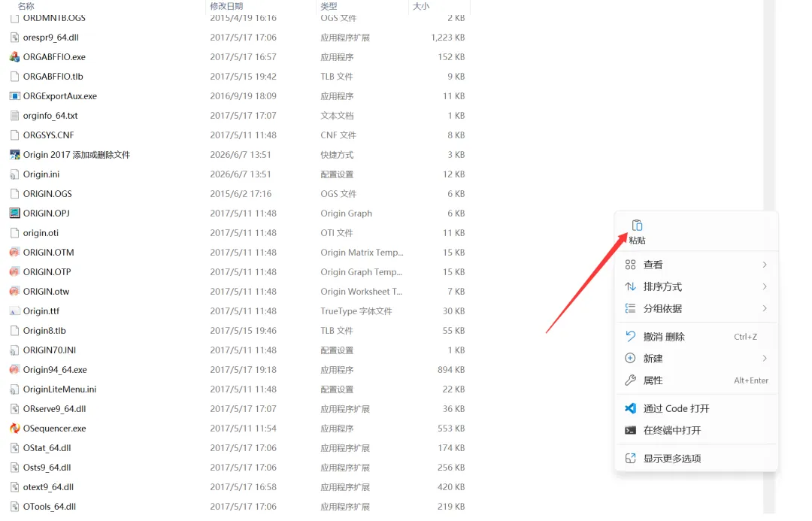This screenshot has height=521, width=812.
Task: Click the Paste clipboard icon
Action: pos(637,226)
